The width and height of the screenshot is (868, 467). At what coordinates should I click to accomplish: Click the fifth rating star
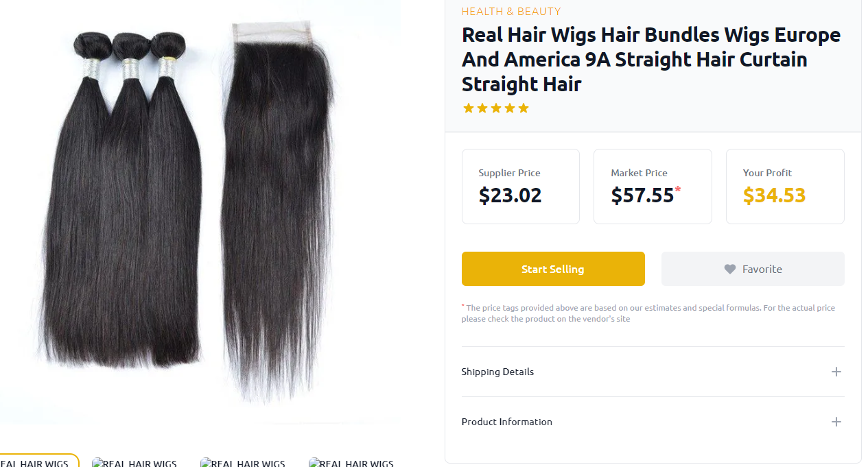click(x=524, y=108)
